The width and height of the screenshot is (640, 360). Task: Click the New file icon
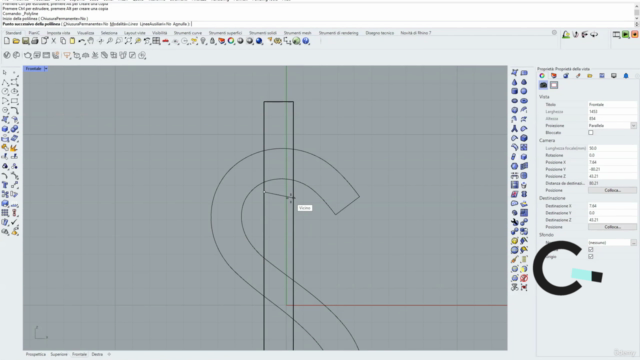coord(7,41)
